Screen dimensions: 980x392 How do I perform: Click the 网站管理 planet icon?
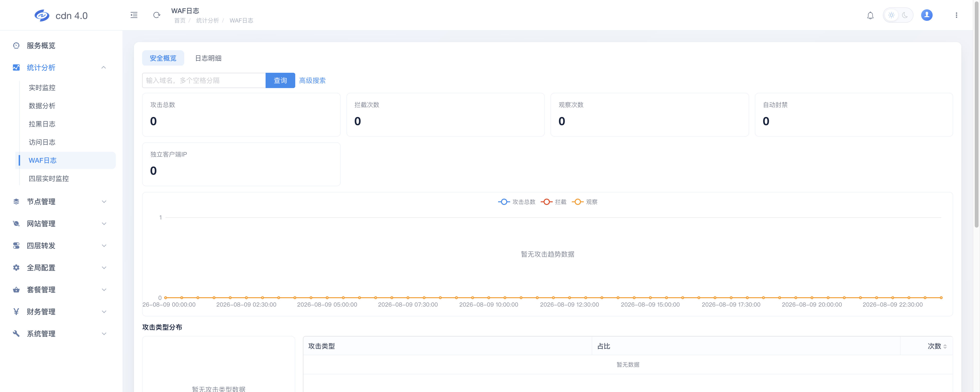point(16,224)
